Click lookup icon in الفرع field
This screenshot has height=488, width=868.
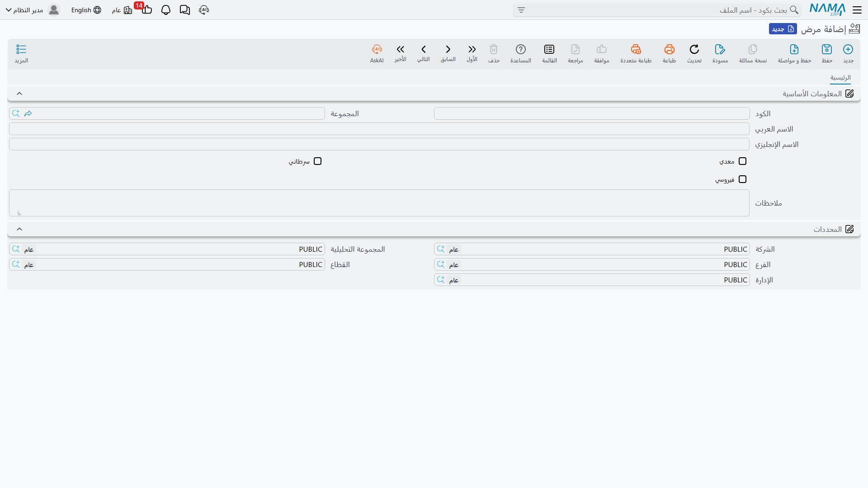(x=441, y=264)
